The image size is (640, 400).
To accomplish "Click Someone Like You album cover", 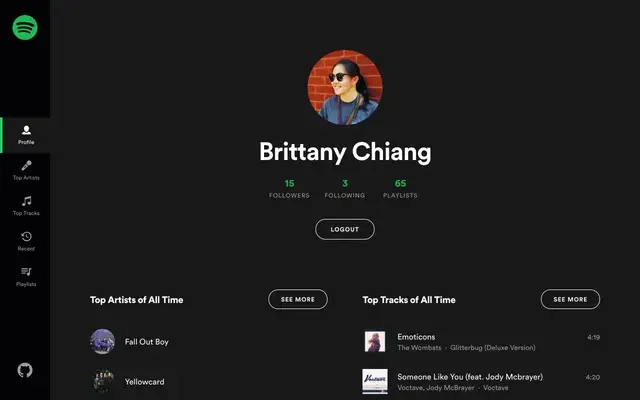I will click(375, 381).
